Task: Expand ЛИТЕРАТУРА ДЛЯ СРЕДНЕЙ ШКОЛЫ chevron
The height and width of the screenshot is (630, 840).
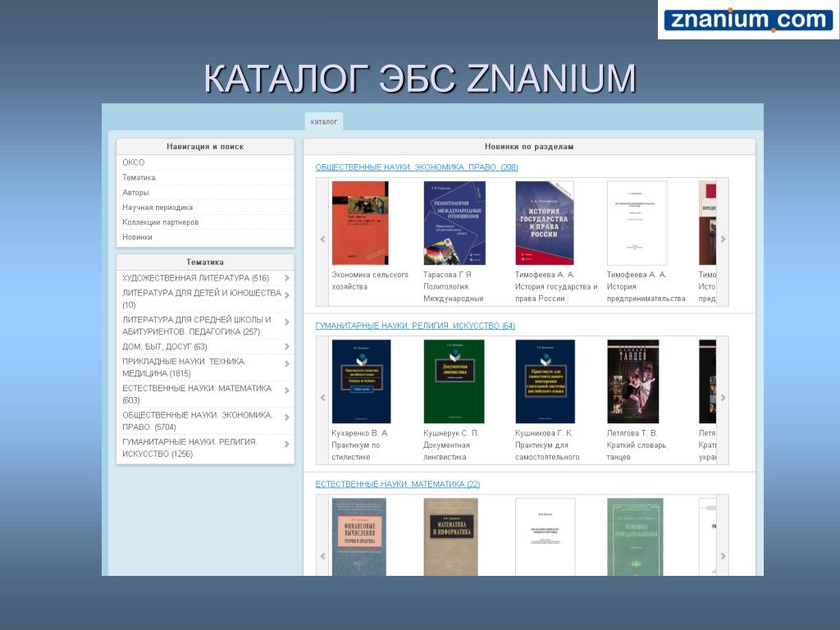Action: coord(287,322)
